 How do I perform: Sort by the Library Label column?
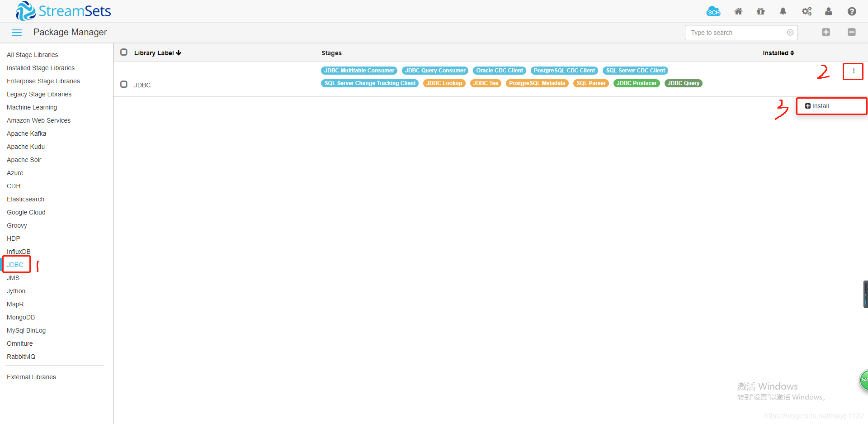click(158, 53)
